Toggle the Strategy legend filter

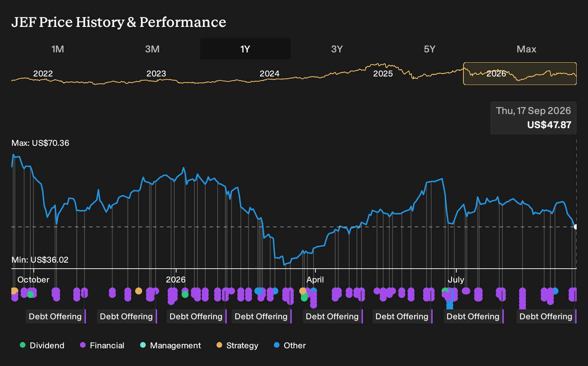(237, 345)
